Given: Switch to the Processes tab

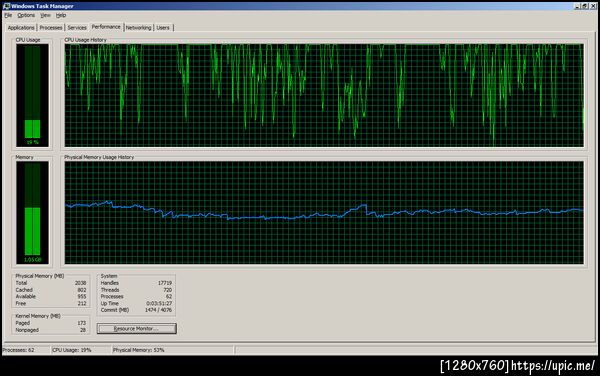Looking at the screenshot, I should [x=51, y=28].
